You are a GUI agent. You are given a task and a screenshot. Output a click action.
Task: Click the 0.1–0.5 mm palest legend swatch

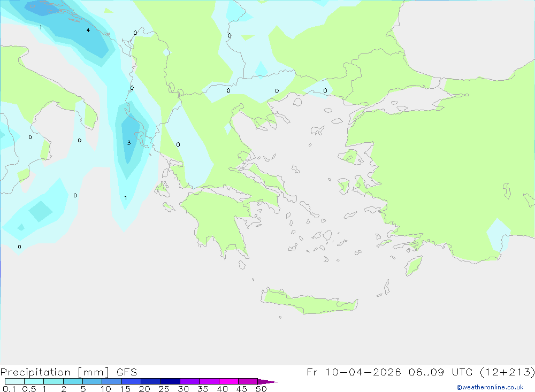(14, 381)
